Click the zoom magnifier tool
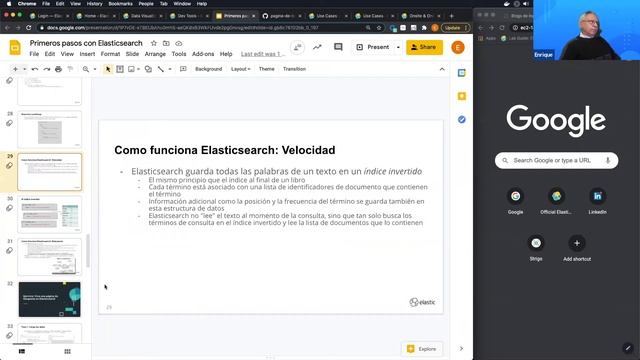640x360 pixels. 86,69
